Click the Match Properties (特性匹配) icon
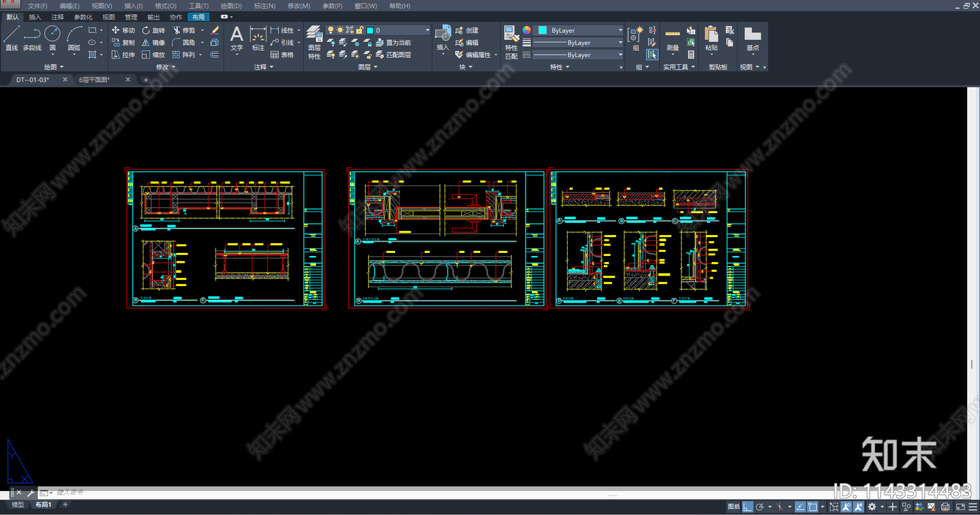This screenshot has width=980, height=515. (x=511, y=42)
